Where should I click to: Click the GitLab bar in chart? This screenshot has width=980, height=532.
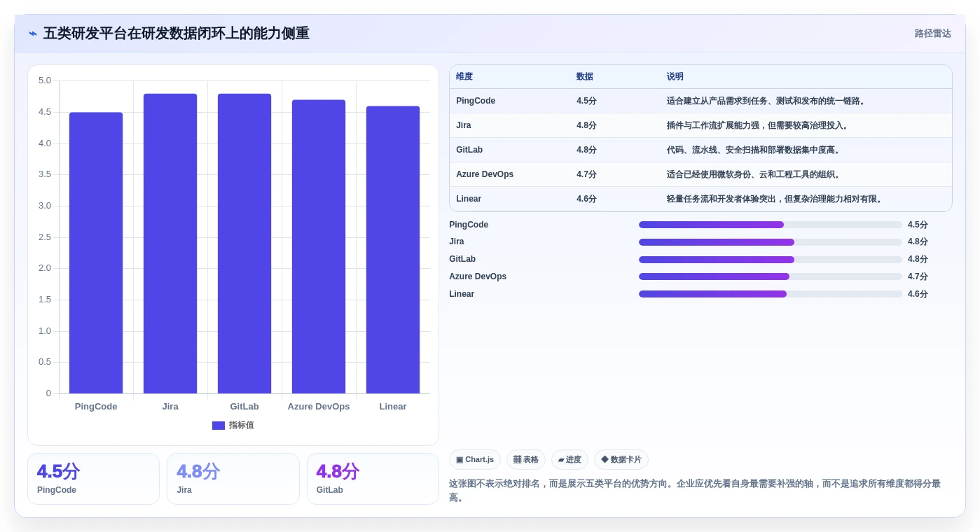244,244
